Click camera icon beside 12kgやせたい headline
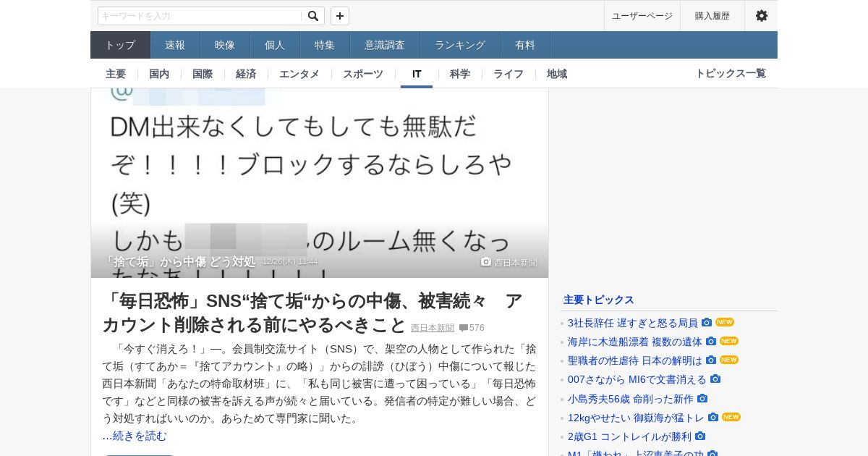 coord(713,418)
